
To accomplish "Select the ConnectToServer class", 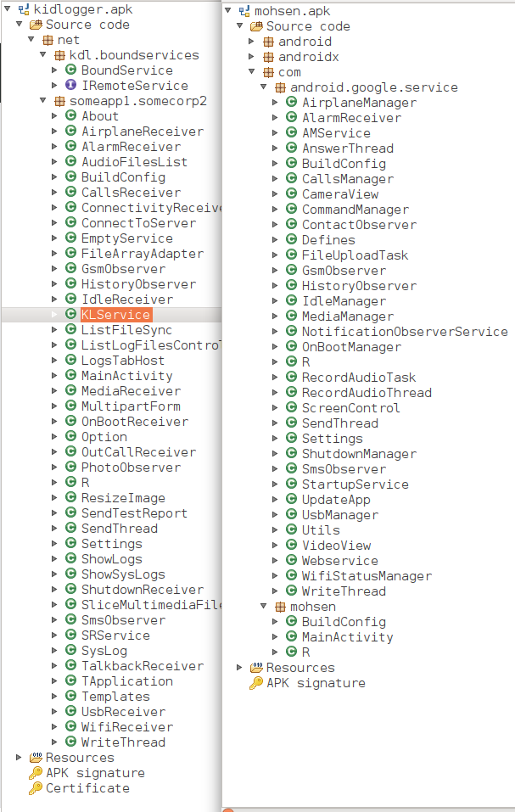I will pos(138,223).
